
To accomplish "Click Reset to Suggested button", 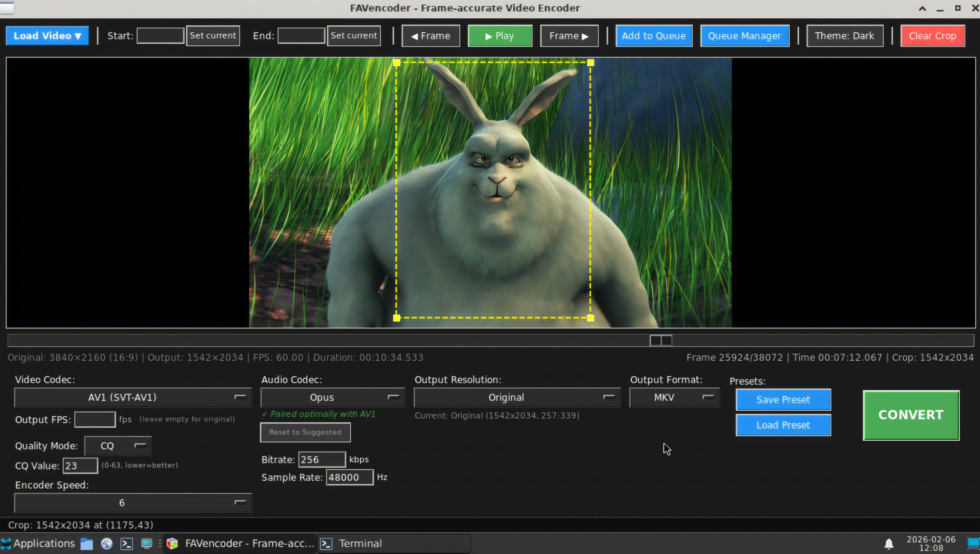I will [305, 432].
